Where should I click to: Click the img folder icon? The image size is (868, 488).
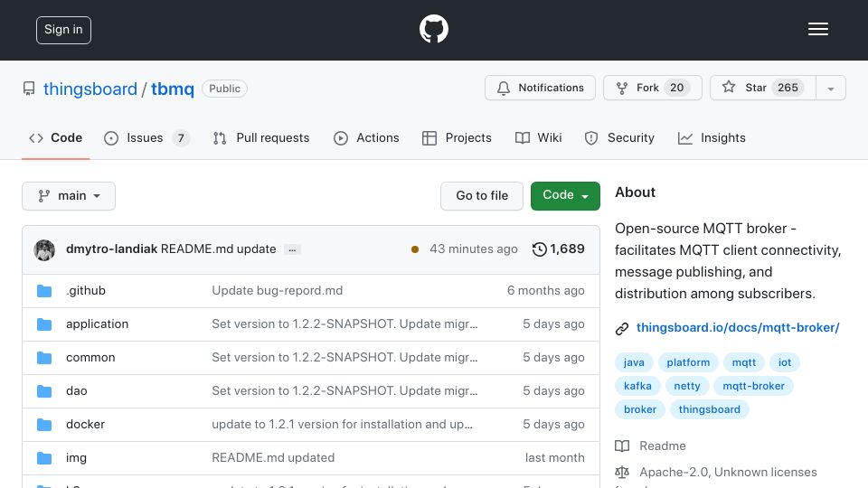point(44,458)
